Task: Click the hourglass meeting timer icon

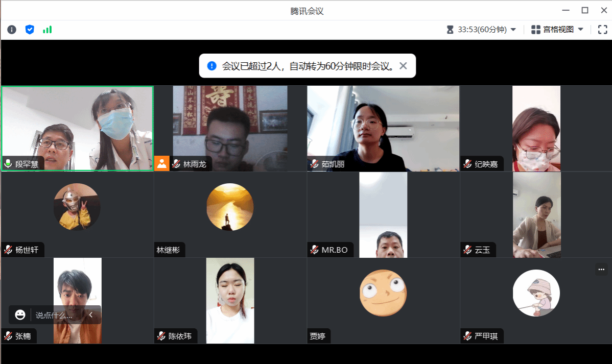Action: (x=450, y=30)
